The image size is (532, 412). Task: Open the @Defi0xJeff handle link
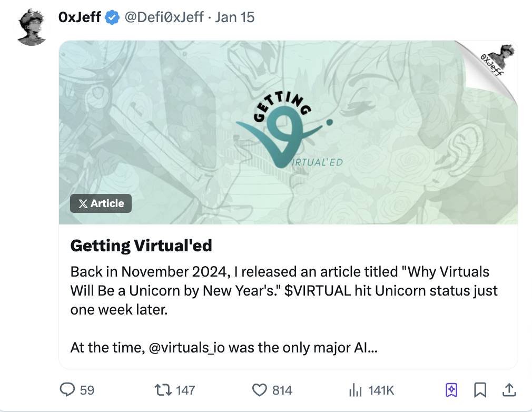coord(163,17)
